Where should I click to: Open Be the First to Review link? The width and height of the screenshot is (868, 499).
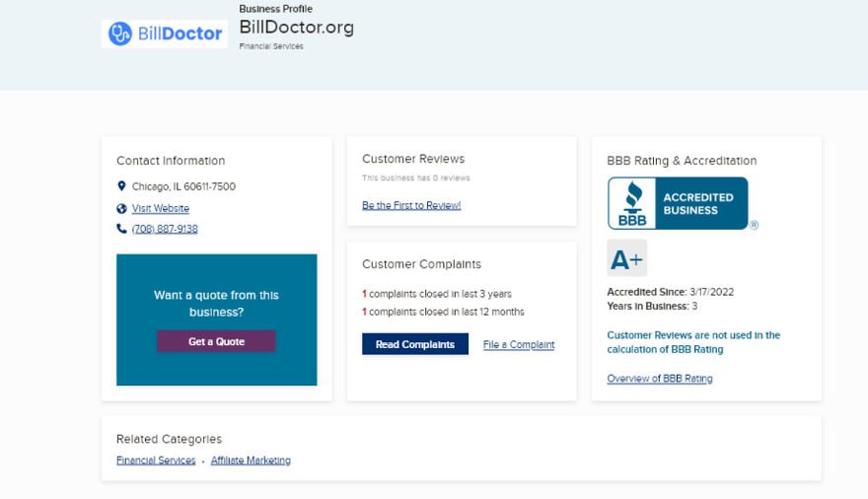click(x=411, y=205)
